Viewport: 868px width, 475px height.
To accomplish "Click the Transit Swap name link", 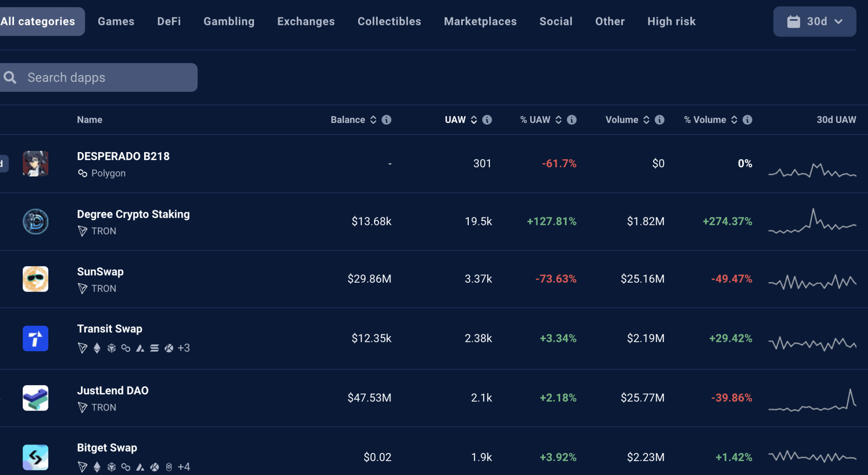I will click(109, 328).
